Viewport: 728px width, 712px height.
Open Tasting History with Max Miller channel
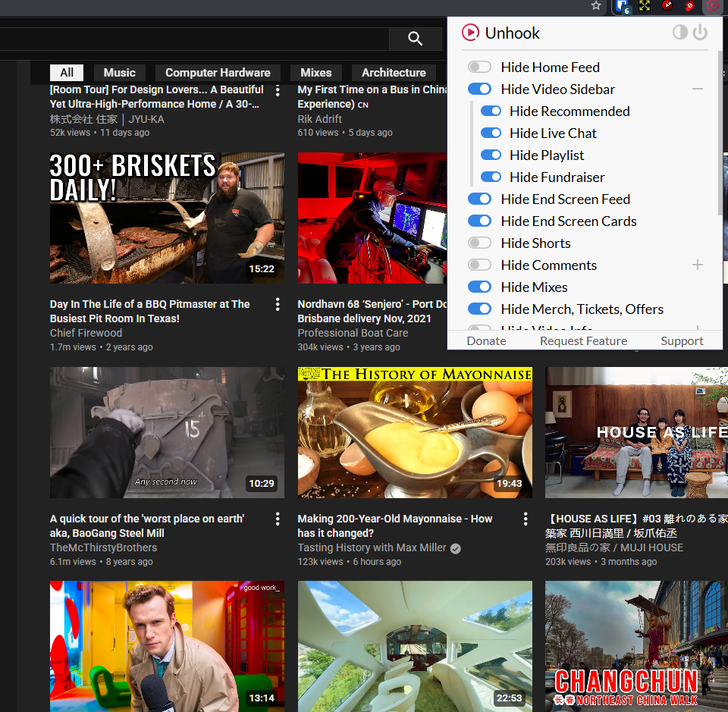pos(372,547)
